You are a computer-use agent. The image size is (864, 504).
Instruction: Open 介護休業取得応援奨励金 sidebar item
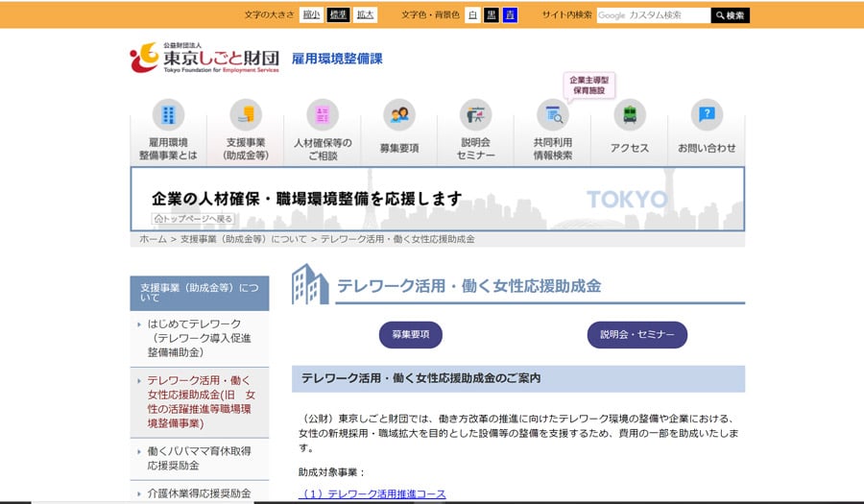pos(199,493)
